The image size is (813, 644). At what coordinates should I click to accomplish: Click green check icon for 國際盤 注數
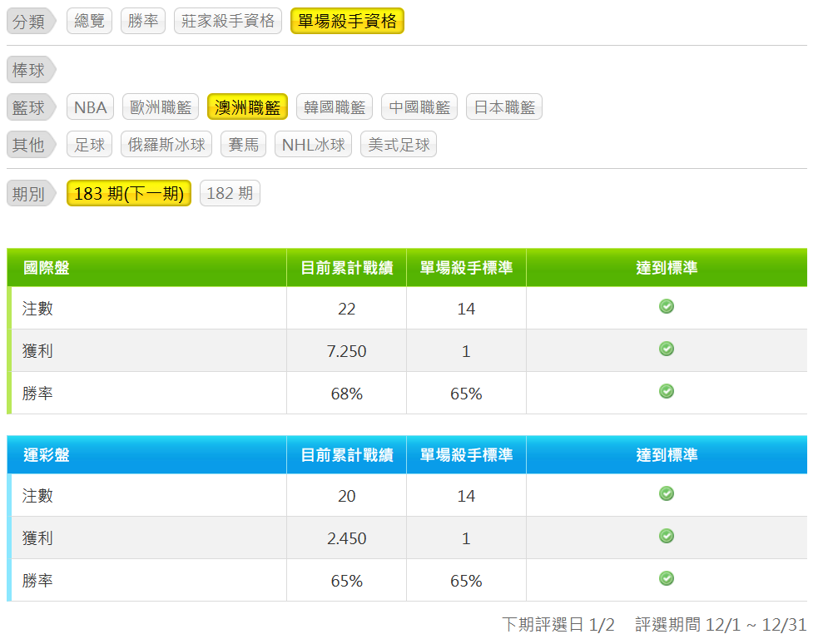click(x=667, y=307)
